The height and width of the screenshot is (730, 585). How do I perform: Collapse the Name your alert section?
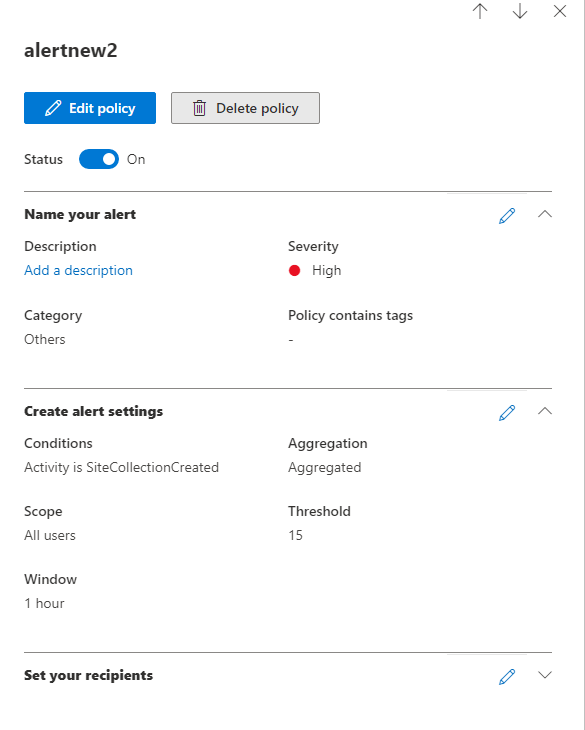(x=545, y=214)
